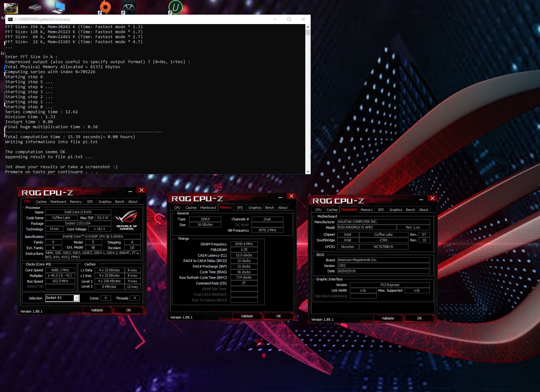This screenshot has height=392, width=540.
Task: Close the Mainboard tab CPU-Z window
Action: (432, 198)
